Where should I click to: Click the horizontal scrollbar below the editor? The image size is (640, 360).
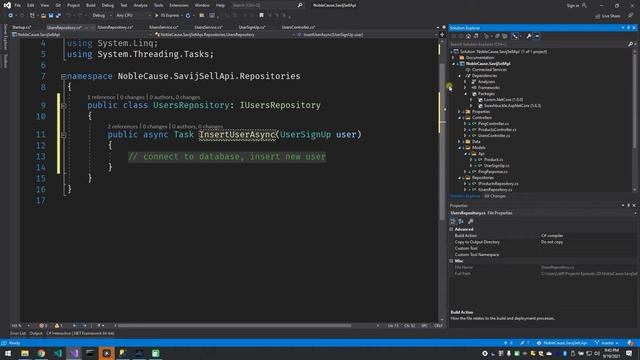pos(235,326)
